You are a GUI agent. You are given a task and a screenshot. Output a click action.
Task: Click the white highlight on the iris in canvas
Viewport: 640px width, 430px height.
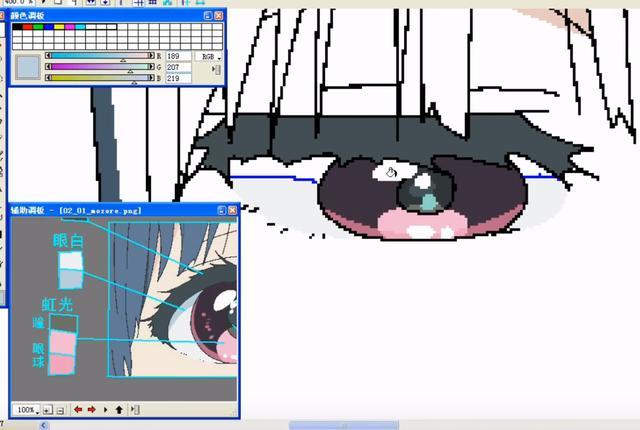pos(394,171)
